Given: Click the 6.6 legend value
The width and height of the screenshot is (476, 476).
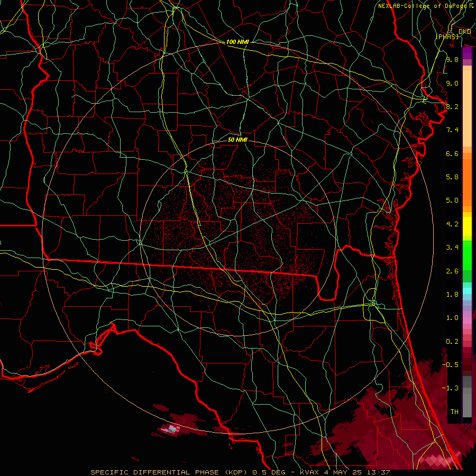Looking at the screenshot, I should 452,153.
